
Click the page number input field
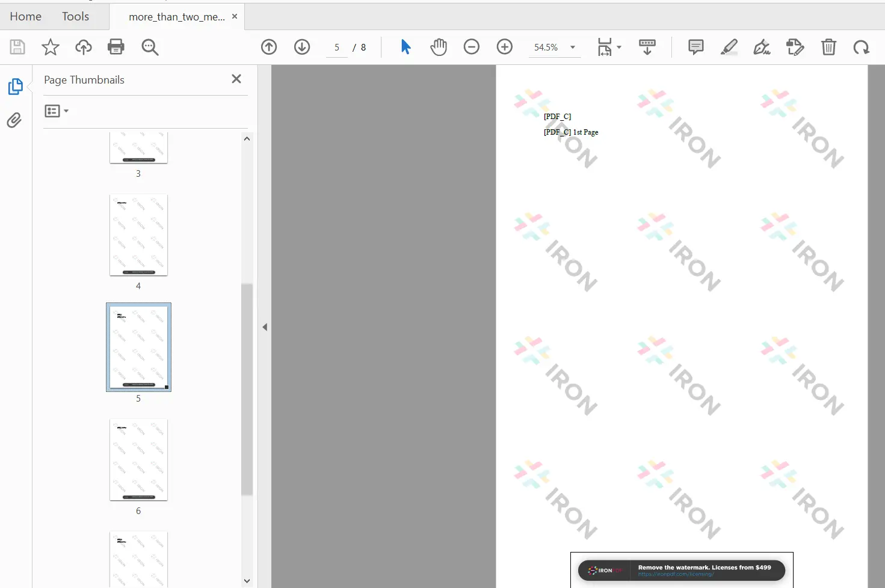tap(337, 47)
